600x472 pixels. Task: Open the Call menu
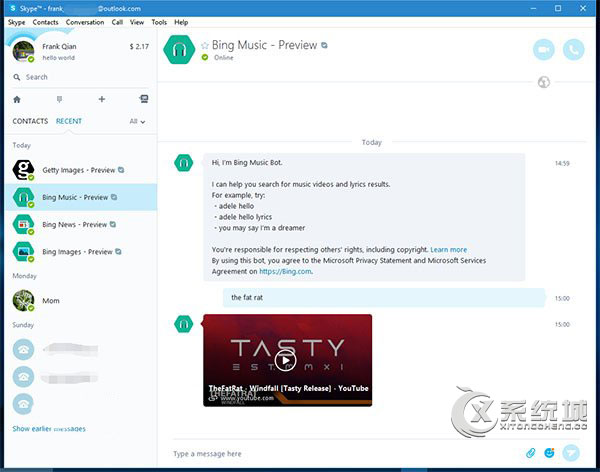click(117, 22)
